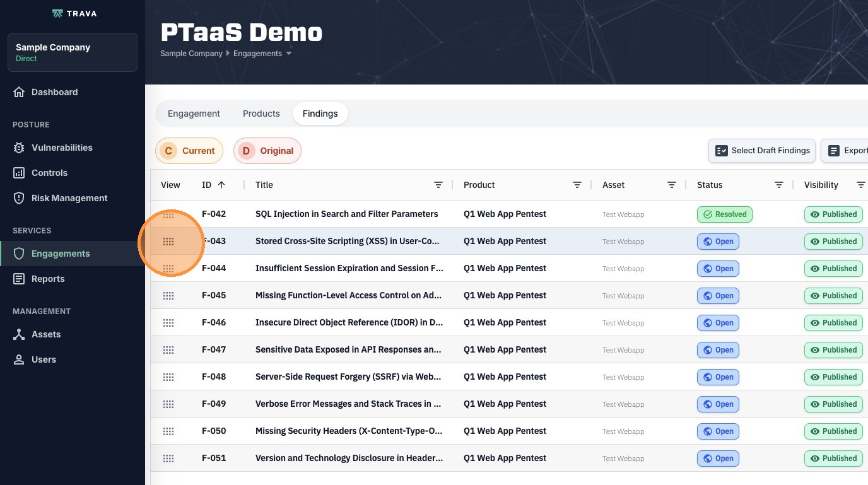Open the Title column filter menu
868x485 pixels.
(x=438, y=185)
